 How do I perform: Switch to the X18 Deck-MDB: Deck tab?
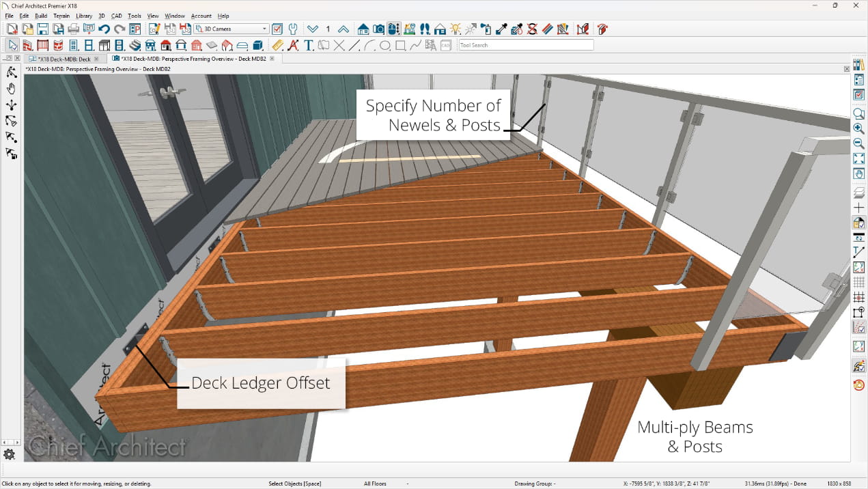click(x=64, y=59)
